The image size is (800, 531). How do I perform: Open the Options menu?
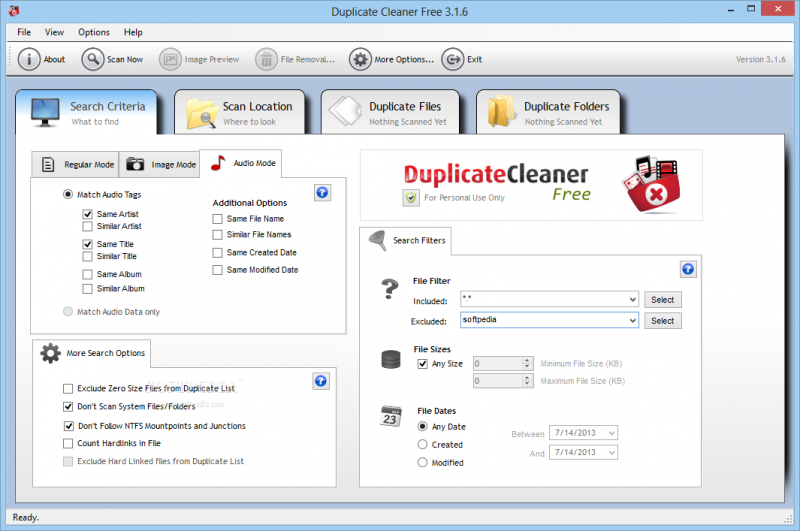click(x=94, y=33)
